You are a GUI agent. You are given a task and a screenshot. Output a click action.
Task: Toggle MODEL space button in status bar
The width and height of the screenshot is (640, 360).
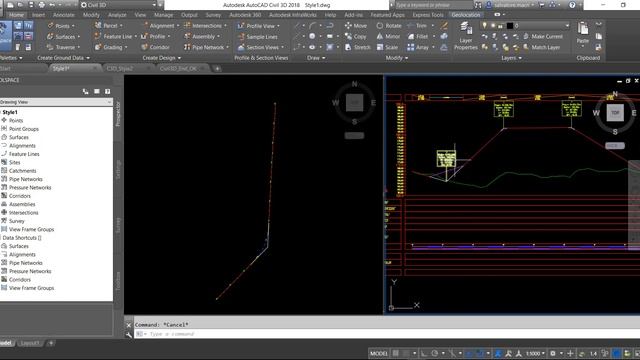(378, 353)
